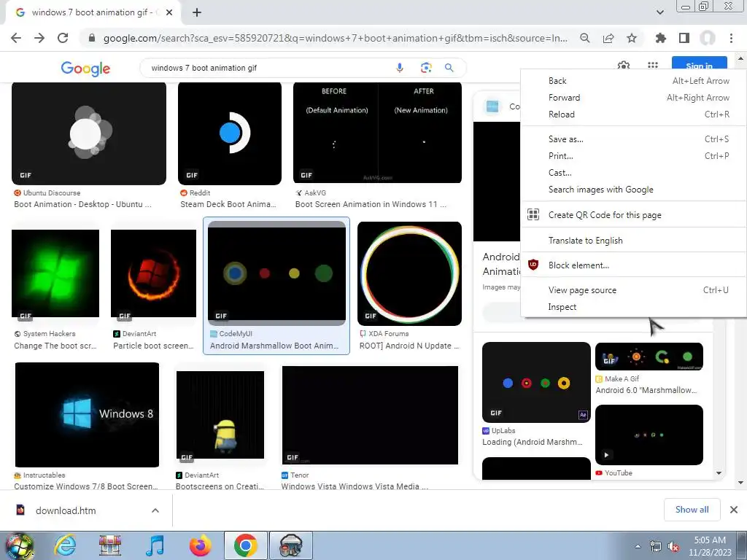Click the blue search magnifier icon
747x560 pixels.
[449, 68]
